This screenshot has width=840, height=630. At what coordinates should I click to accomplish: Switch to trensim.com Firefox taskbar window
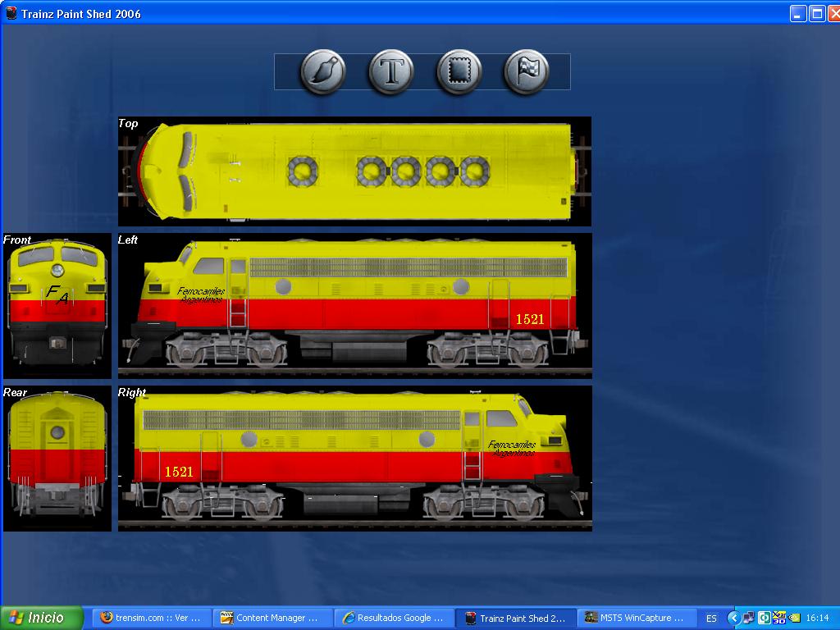tap(151, 618)
